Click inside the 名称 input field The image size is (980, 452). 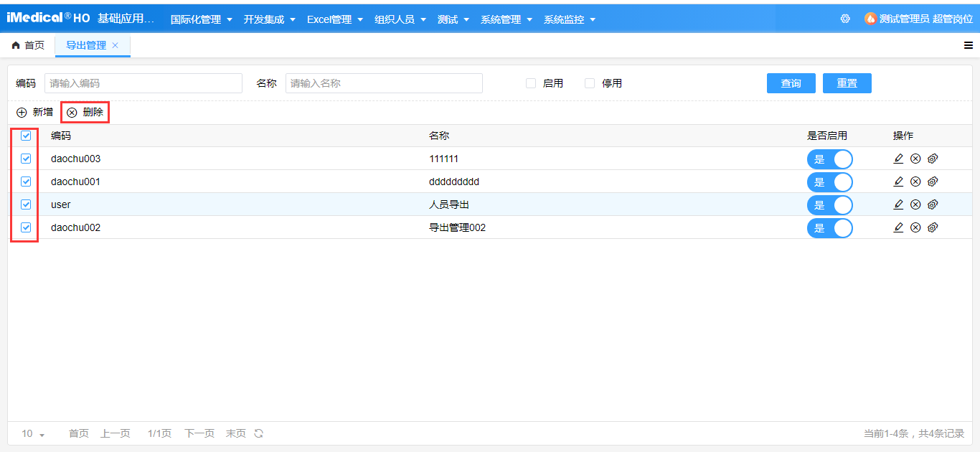(384, 83)
